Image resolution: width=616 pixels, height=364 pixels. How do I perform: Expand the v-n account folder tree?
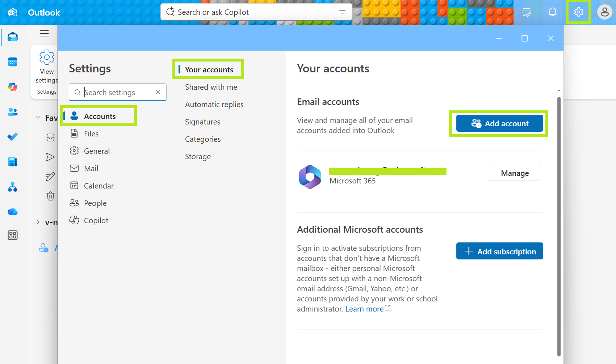(38, 222)
